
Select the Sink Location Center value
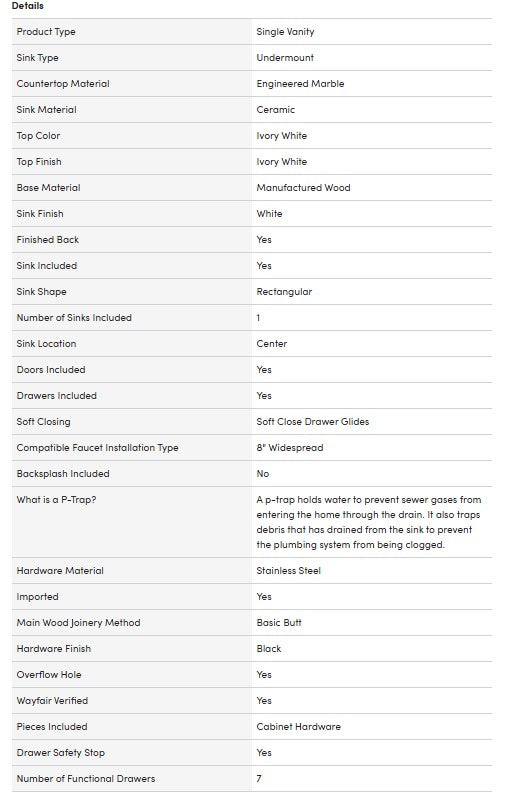[271, 344]
